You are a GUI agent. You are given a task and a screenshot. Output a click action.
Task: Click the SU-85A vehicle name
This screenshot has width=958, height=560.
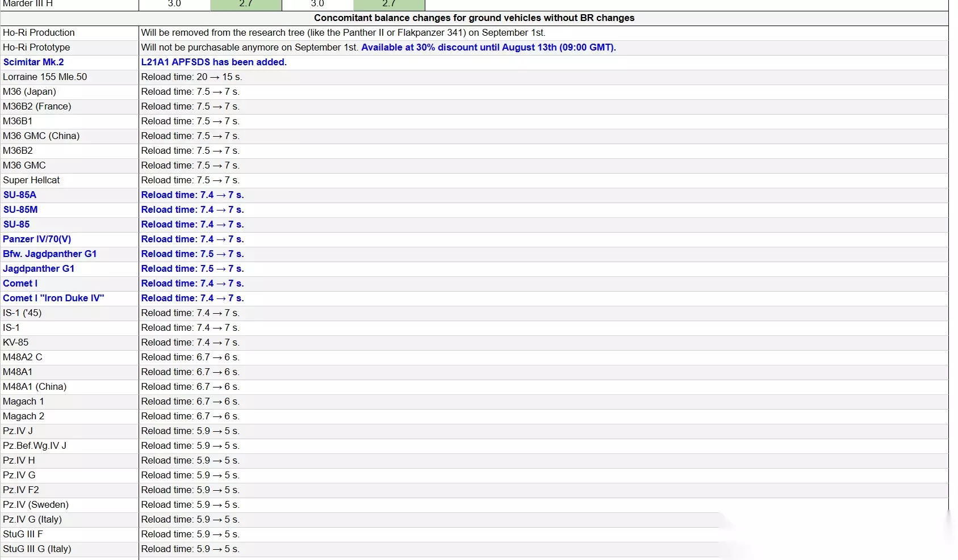20,195
